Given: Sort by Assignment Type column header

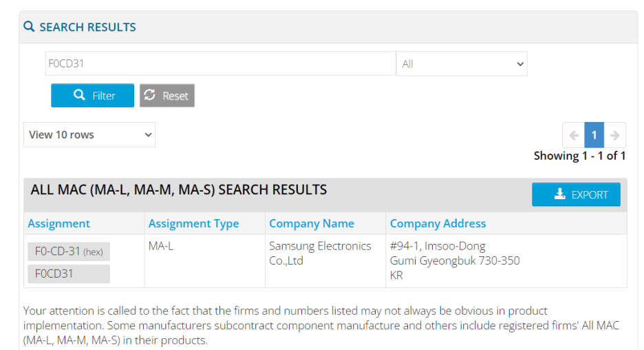Looking at the screenshot, I should [x=193, y=223].
